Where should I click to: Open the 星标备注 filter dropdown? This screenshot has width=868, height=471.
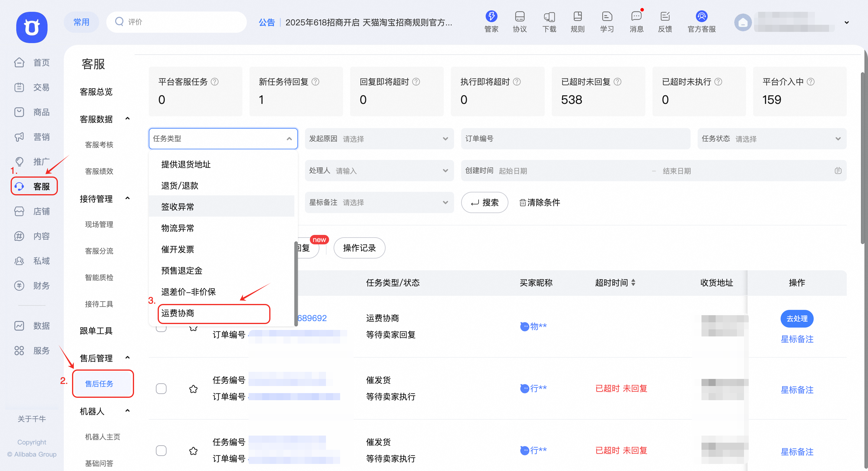pyautogui.click(x=379, y=202)
